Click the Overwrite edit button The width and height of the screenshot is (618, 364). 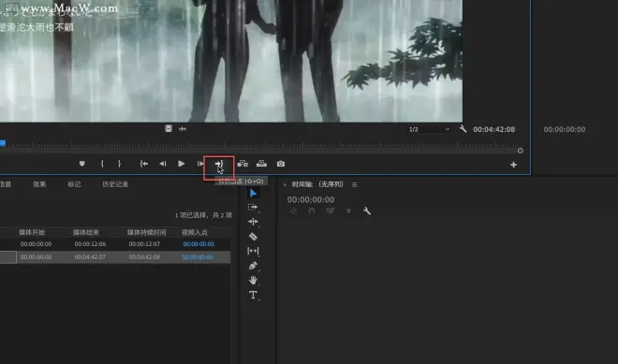(261, 164)
